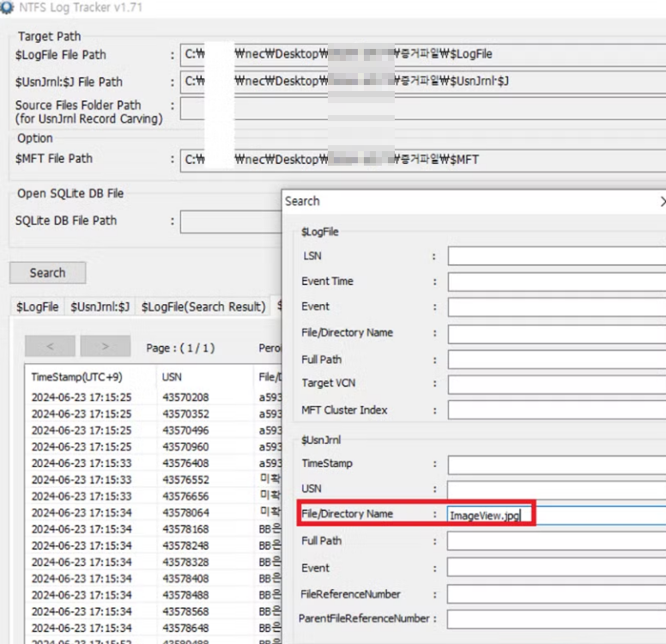This screenshot has width=666, height=644.
Task: Select the row with USN 43576656
Action: point(154,496)
